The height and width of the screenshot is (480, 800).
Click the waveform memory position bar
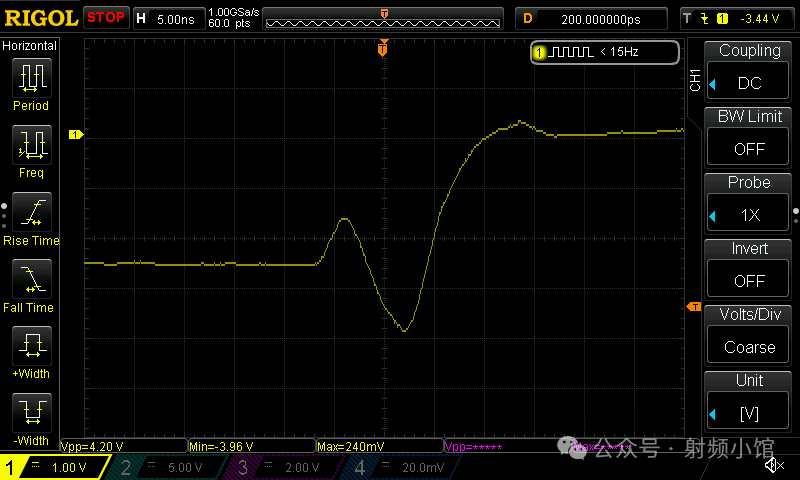(x=383, y=18)
